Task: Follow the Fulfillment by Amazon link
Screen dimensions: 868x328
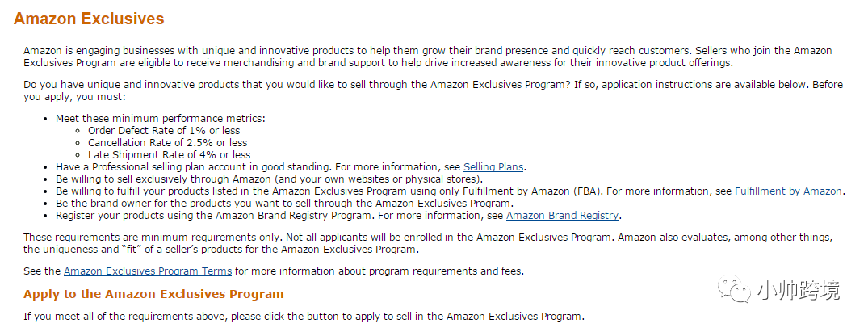Action: [788, 191]
